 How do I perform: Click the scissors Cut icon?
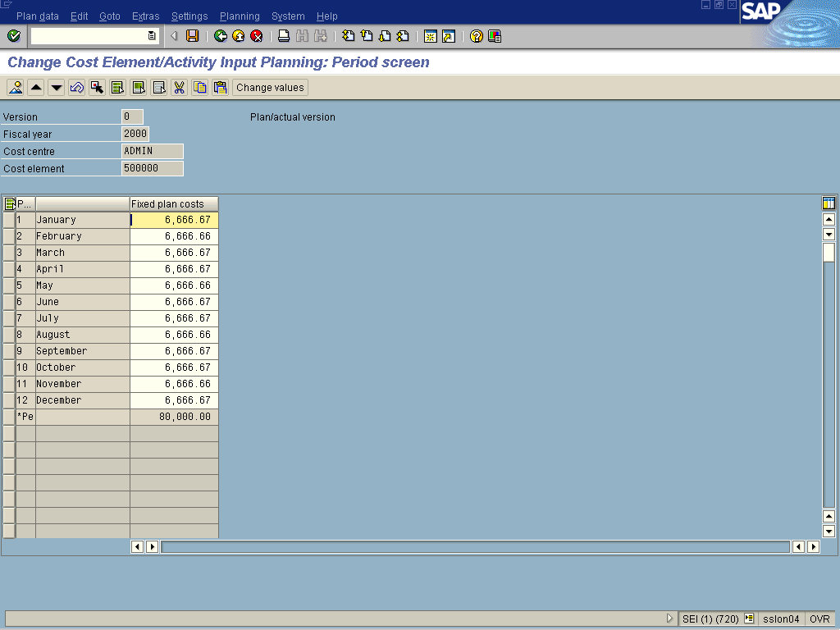pyautogui.click(x=179, y=88)
